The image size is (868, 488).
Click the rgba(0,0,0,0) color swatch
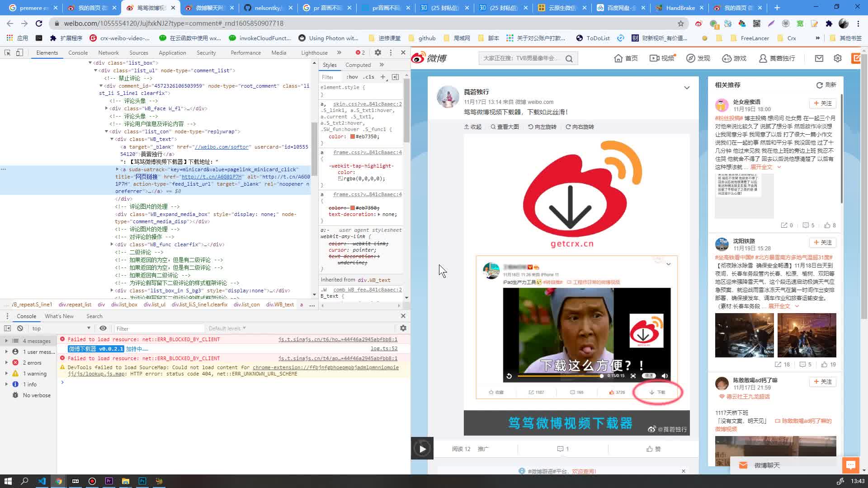(340, 178)
